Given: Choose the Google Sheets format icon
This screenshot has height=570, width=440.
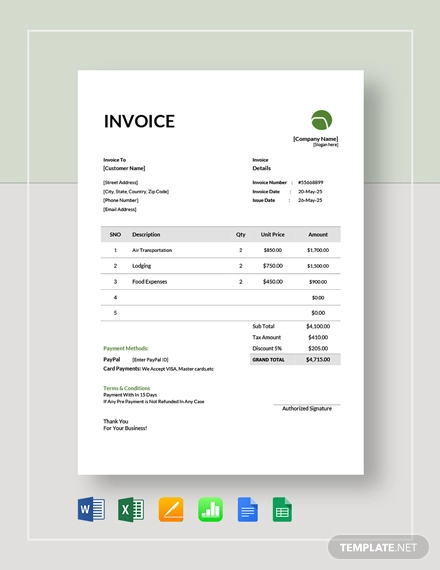Looking at the screenshot, I should [x=282, y=510].
